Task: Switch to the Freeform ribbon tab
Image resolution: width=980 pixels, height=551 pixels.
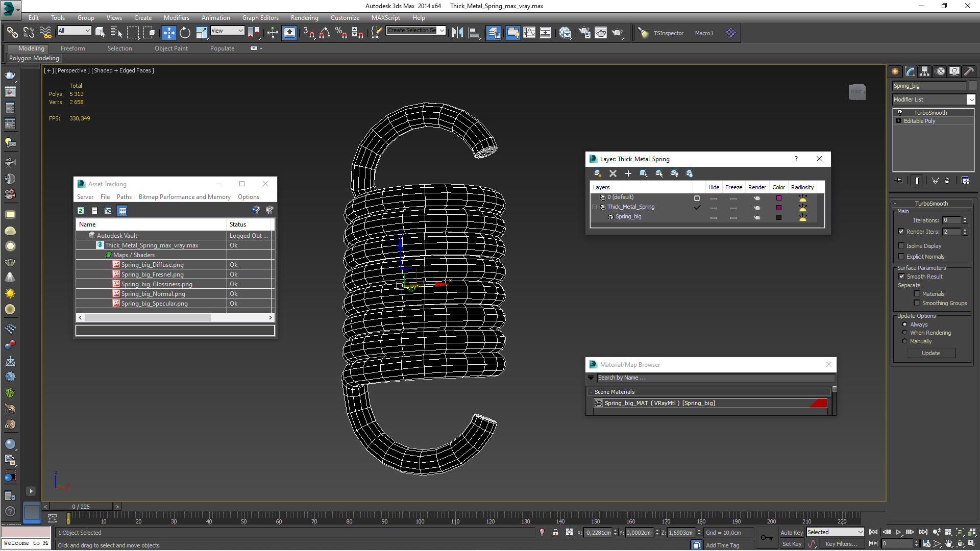Action: (x=72, y=48)
